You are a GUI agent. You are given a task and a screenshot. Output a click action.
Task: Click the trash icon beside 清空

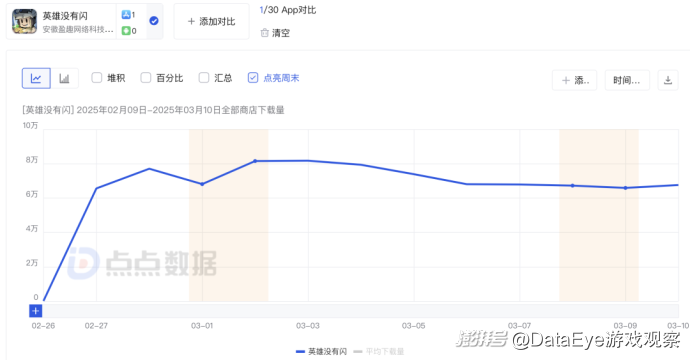(264, 33)
